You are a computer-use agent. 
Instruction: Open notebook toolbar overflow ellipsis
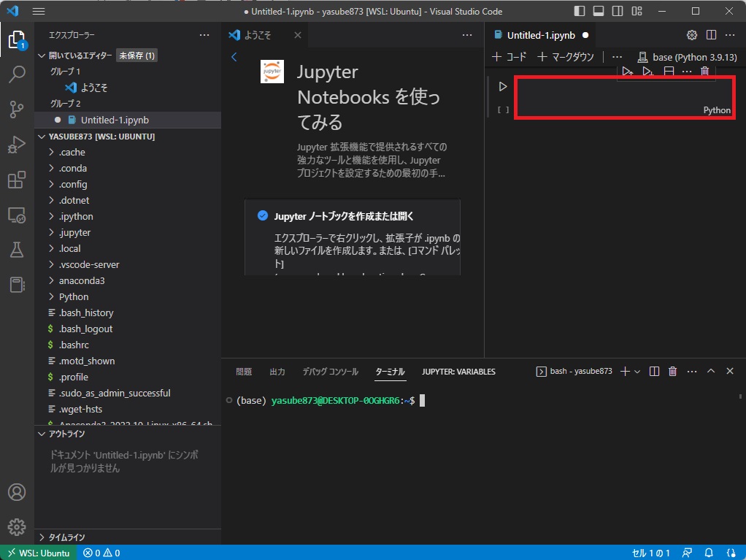point(617,57)
